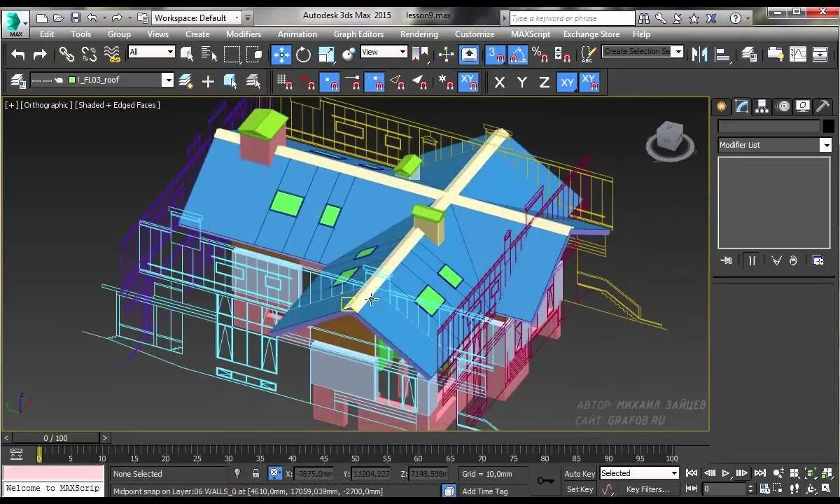Open the Edit menu
Image resolution: width=840 pixels, height=504 pixels.
(47, 34)
